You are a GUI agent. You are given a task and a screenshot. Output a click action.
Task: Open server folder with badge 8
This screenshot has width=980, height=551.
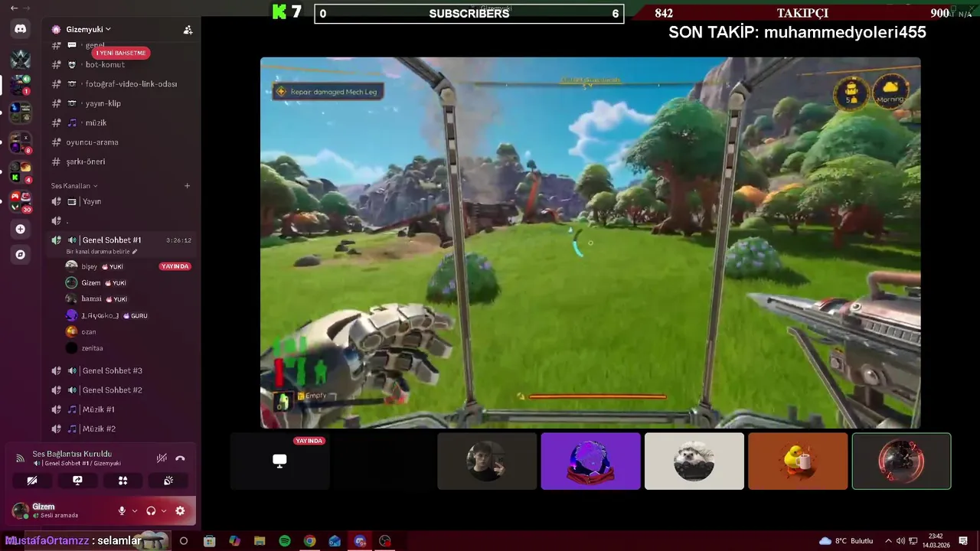pos(20,142)
